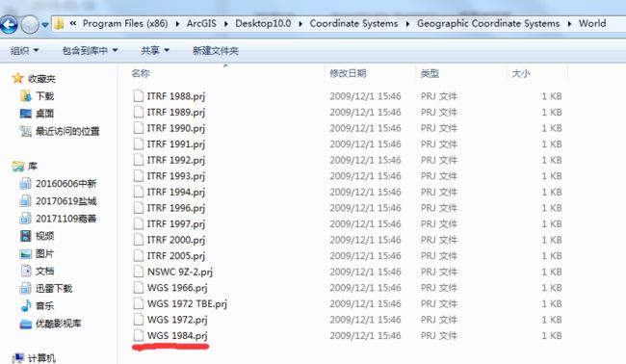
Task: Open the 文档 library
Action: click(44, 271)
